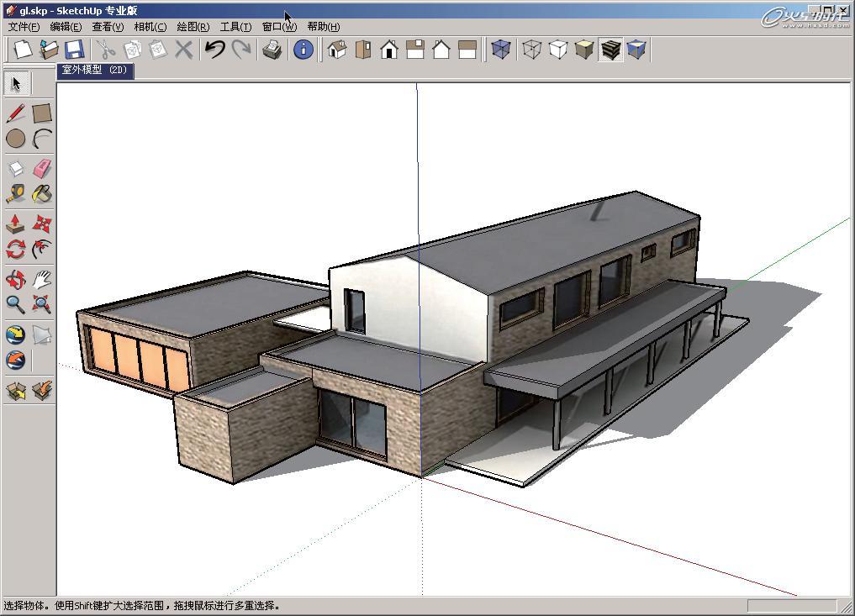
Task: Switch to Wireframe display style
Action: click(531, 50)
